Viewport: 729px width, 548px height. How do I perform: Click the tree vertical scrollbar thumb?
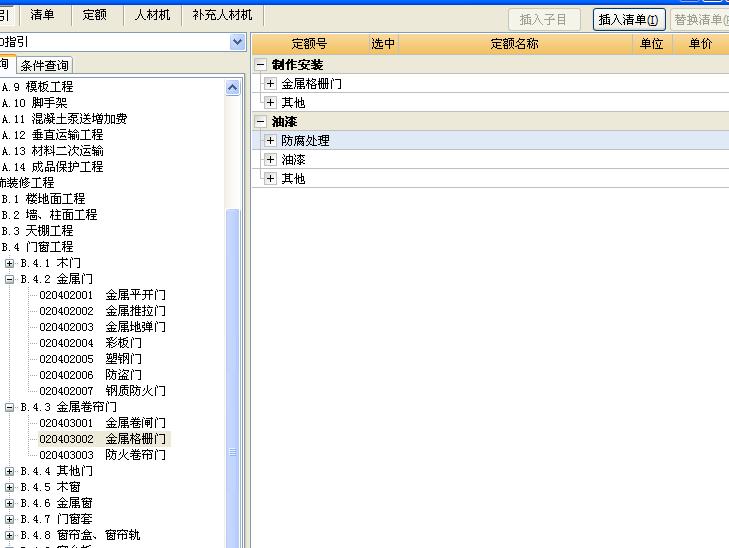pos(233,379)
